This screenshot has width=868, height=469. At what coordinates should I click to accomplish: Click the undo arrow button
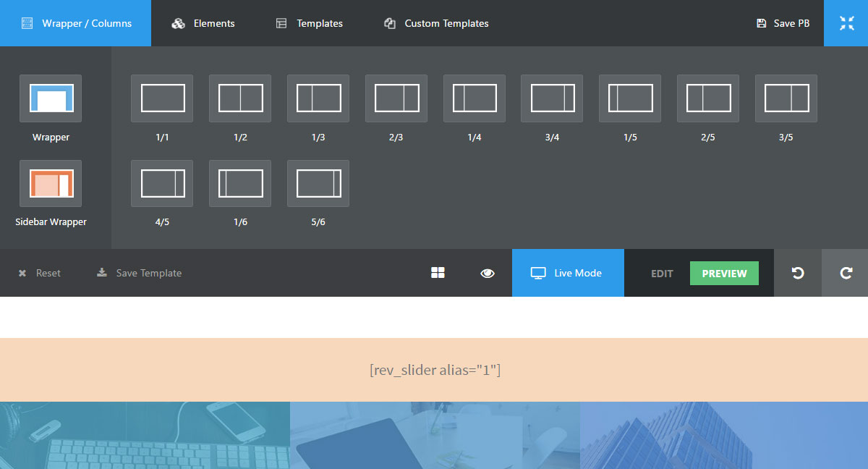coord(798,273)
